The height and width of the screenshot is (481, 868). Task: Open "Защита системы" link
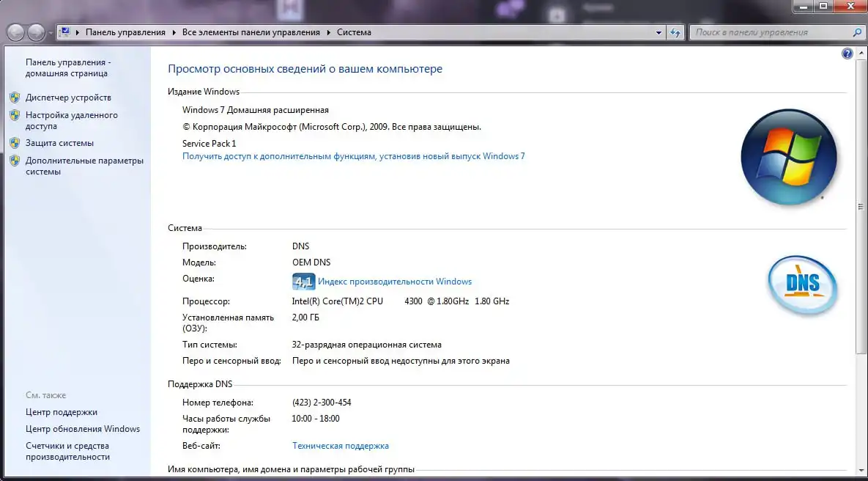click(x=59, y=143)
